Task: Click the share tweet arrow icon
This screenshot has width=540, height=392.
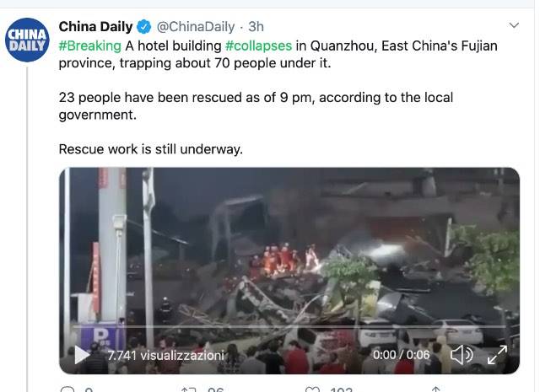Action: pyautogui.click(x=435, y=389)
